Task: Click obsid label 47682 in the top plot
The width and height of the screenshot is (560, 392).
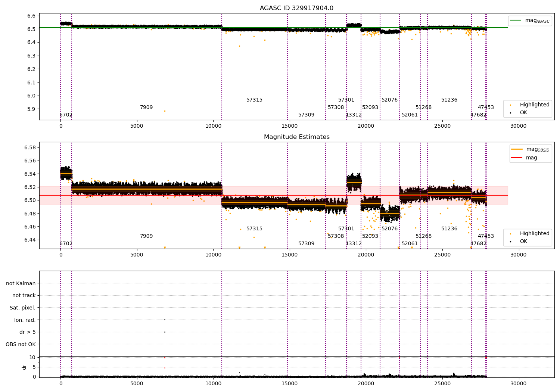Action: coord(478,115)
